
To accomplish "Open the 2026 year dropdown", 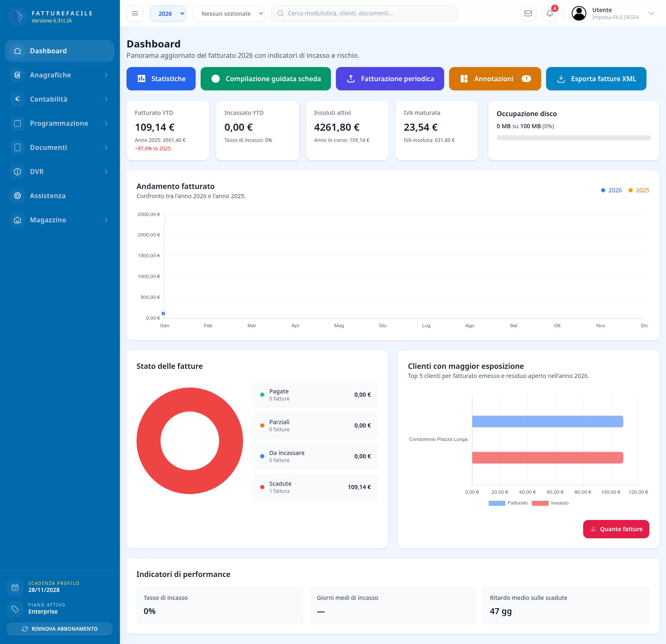I will [x=168, y=13].
